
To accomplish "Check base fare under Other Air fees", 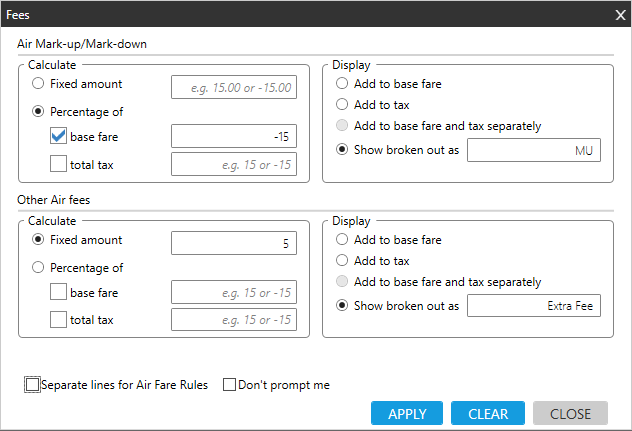I will click(59, 292).
